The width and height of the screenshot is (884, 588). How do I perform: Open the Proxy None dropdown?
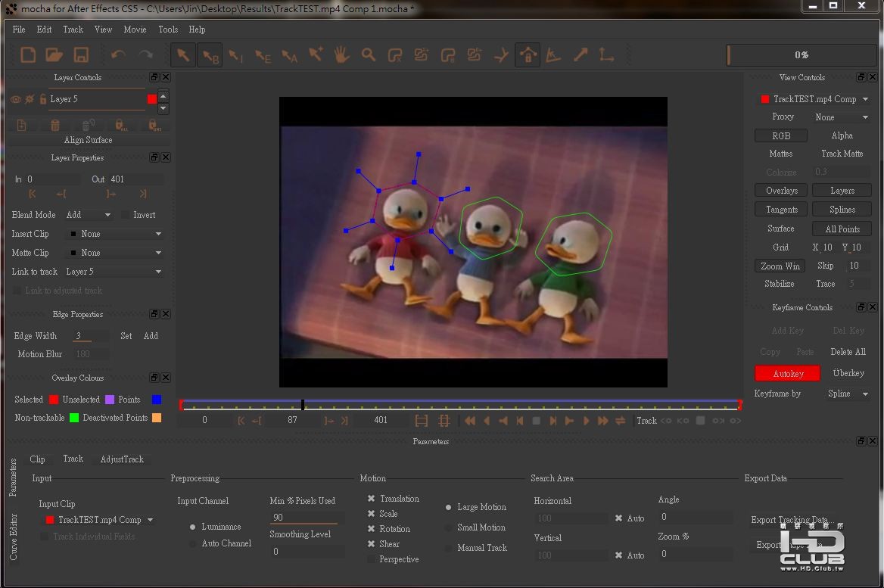pos(841,117)
